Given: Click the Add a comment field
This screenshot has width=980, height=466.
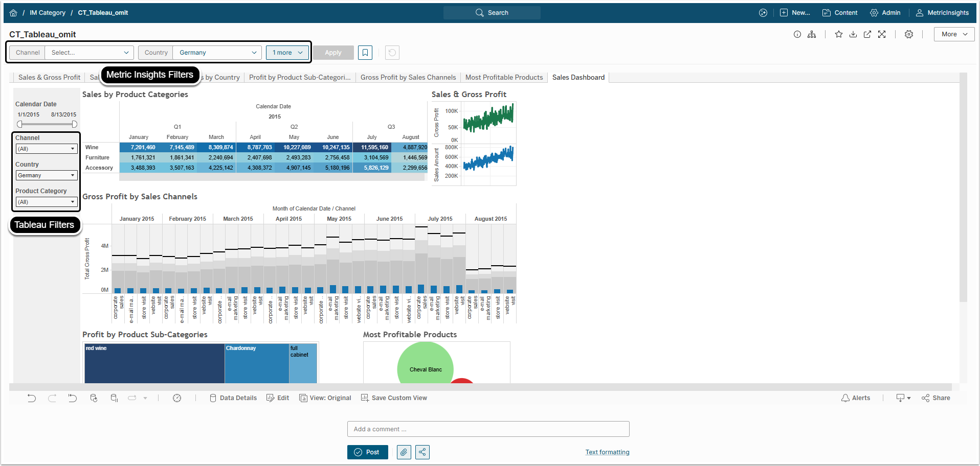Looking at the screenshot, I should (x=488, y=429).
